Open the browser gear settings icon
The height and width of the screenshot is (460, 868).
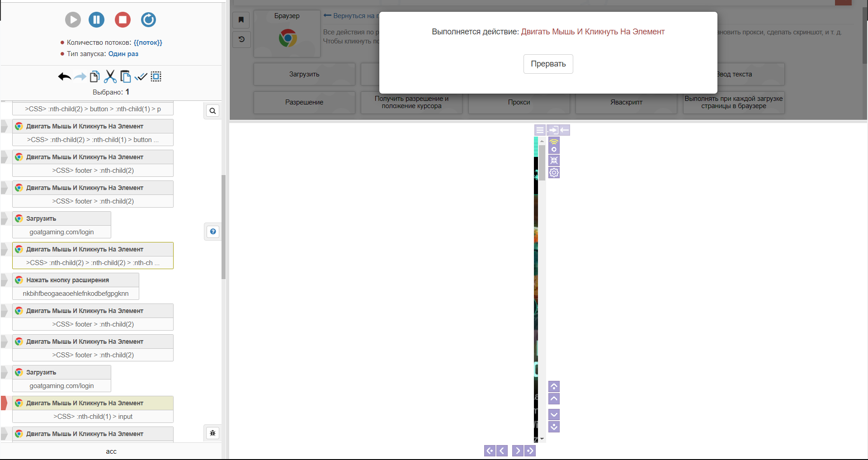(554, 172)
